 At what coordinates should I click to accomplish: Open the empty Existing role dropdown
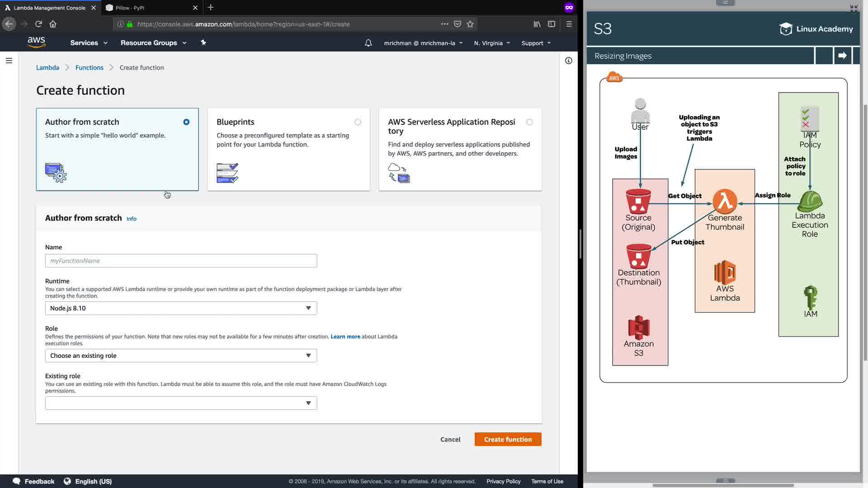pos(181,403)
